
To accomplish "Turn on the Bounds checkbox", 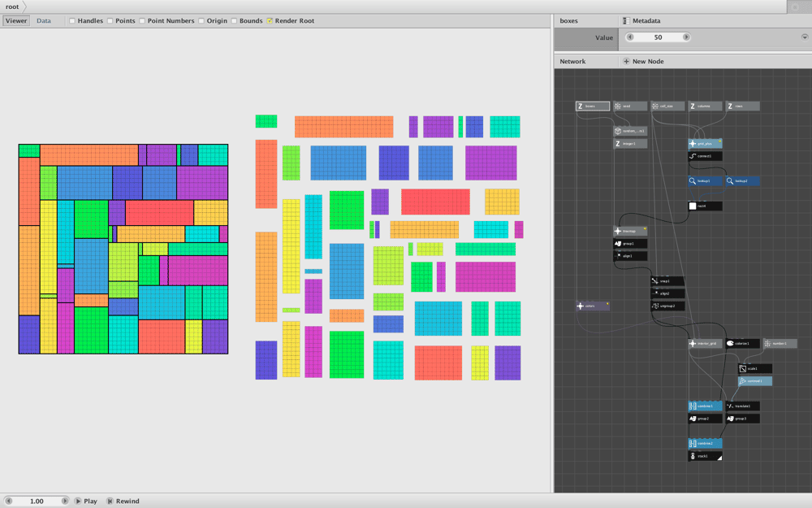I will [x=234, y=21].
